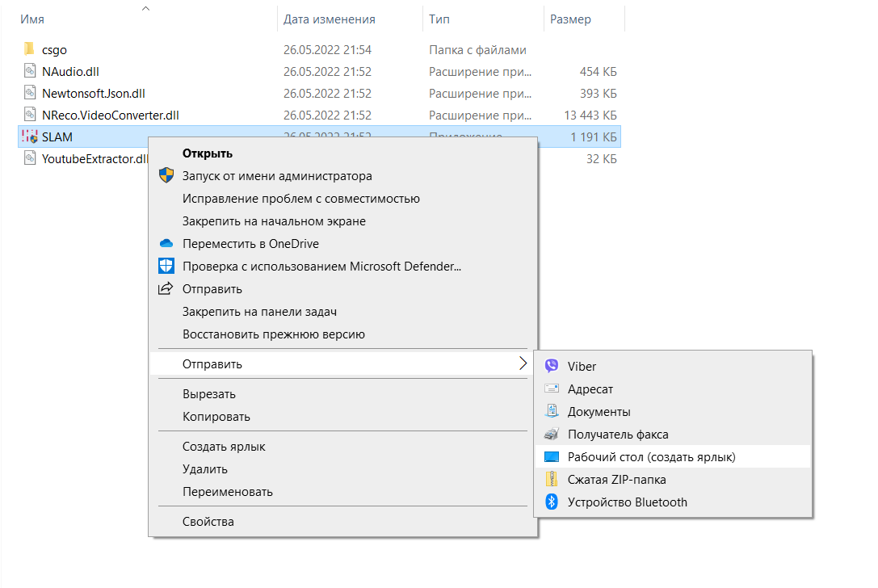Screen dimensions: 878x588
Task: Choose Рабочий стол (создать ярлык)
Action: click(x=651, y=457)
